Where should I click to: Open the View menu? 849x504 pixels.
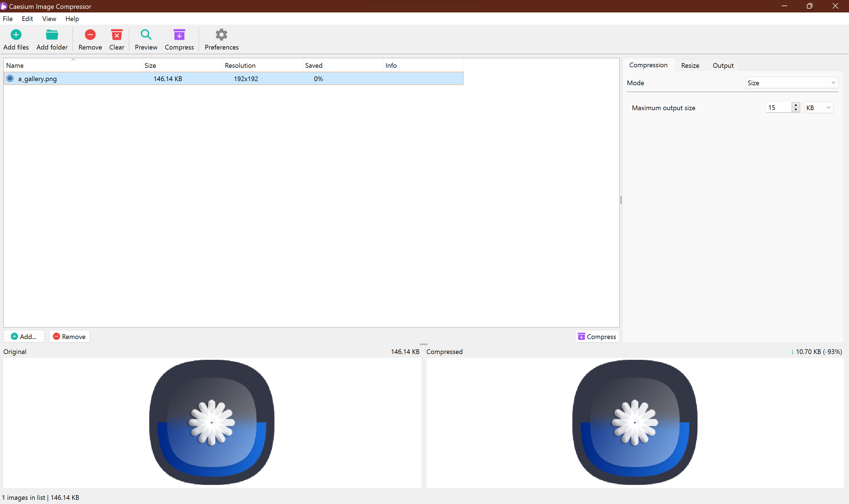point(49,19)
